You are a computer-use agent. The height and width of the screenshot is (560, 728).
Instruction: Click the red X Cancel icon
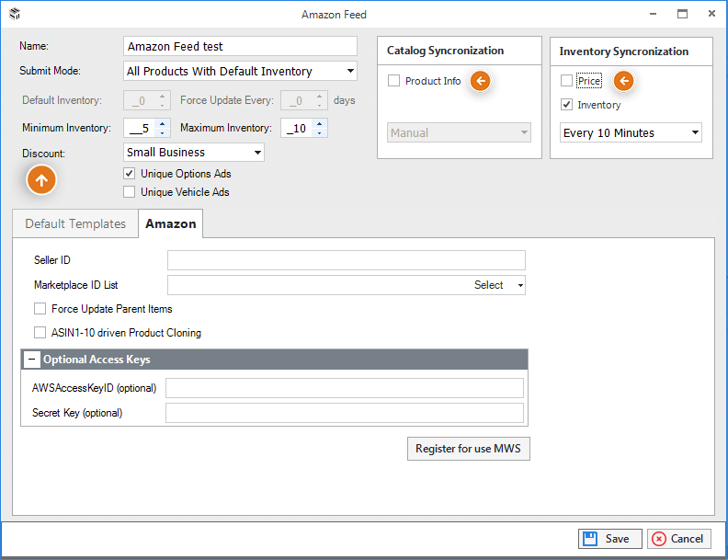[658, 539]
